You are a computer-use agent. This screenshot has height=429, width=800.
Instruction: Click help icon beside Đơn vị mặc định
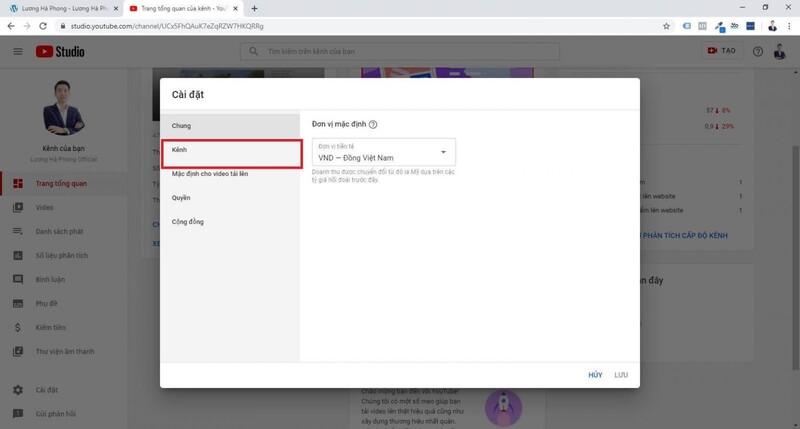373,125
